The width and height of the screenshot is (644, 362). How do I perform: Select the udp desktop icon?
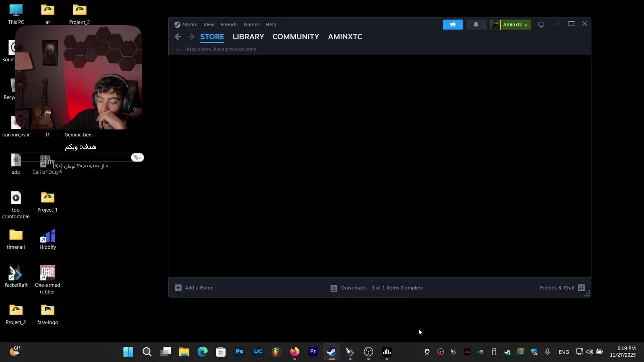coord(16,164)
